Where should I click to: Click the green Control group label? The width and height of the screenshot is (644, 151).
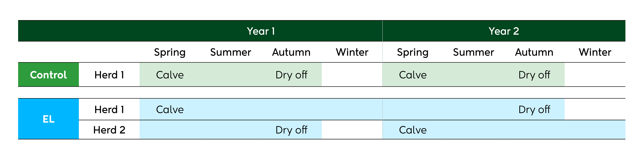pyautogui.click(x=49, y=75)
